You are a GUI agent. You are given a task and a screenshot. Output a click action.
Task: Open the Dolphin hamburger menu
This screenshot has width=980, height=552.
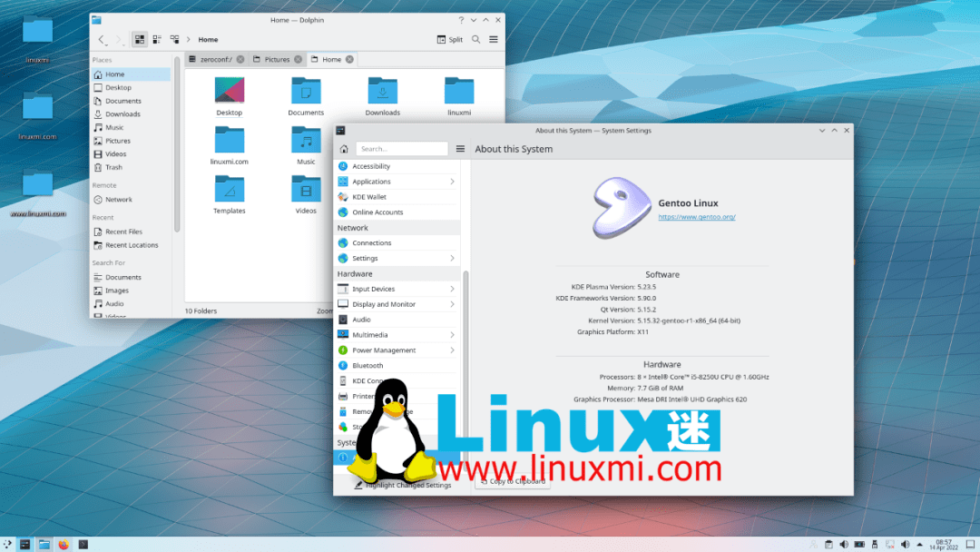click(492, 39)
